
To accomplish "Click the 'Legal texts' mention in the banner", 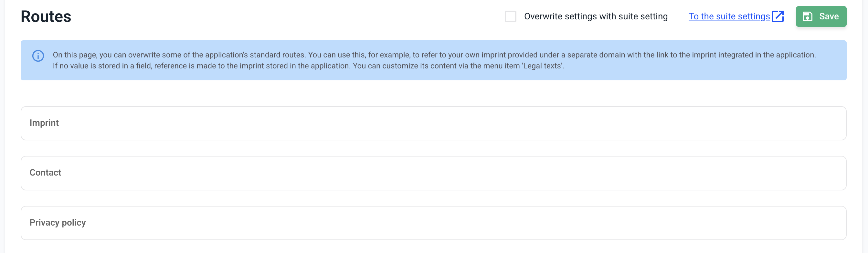I will (543, 66).
